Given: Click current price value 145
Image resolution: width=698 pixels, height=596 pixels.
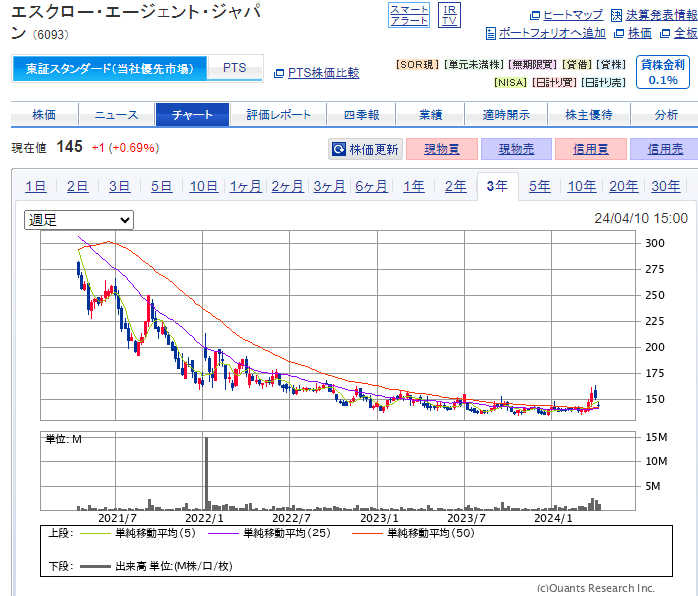Looking at the screenshot, I should (x=69, y=146).
